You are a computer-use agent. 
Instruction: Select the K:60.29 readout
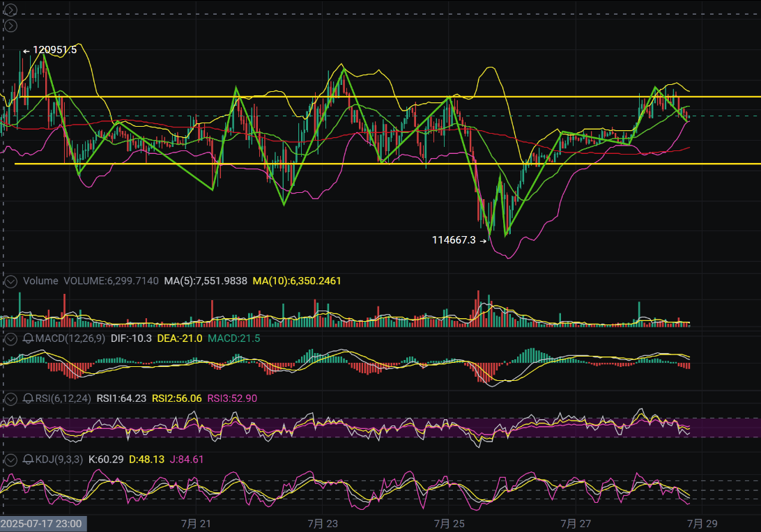(x=106, y=460)
